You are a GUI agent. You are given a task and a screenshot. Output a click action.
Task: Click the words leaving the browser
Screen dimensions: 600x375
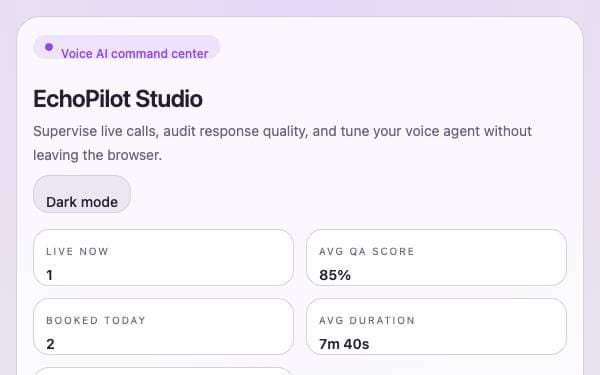pos(98,155)
